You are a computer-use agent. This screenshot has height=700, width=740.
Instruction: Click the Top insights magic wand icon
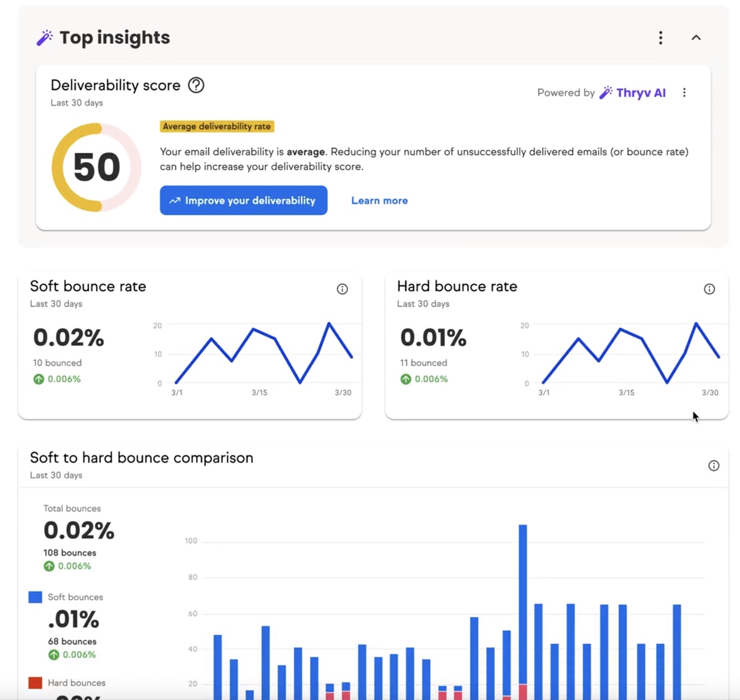point(44,38)
